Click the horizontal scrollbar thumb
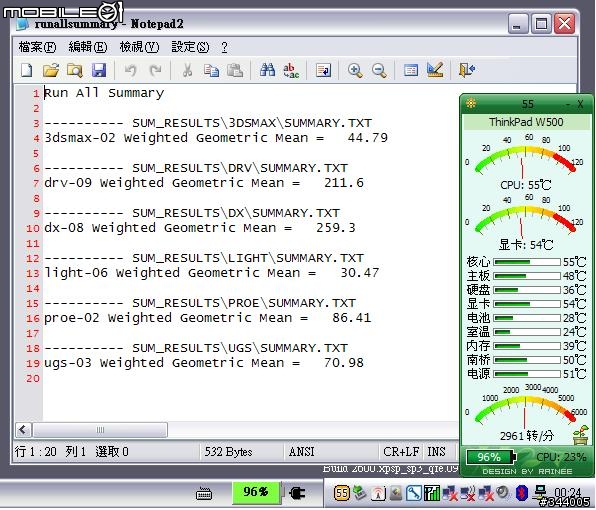Viewport: 596px width, 510px height. point(100,430)
